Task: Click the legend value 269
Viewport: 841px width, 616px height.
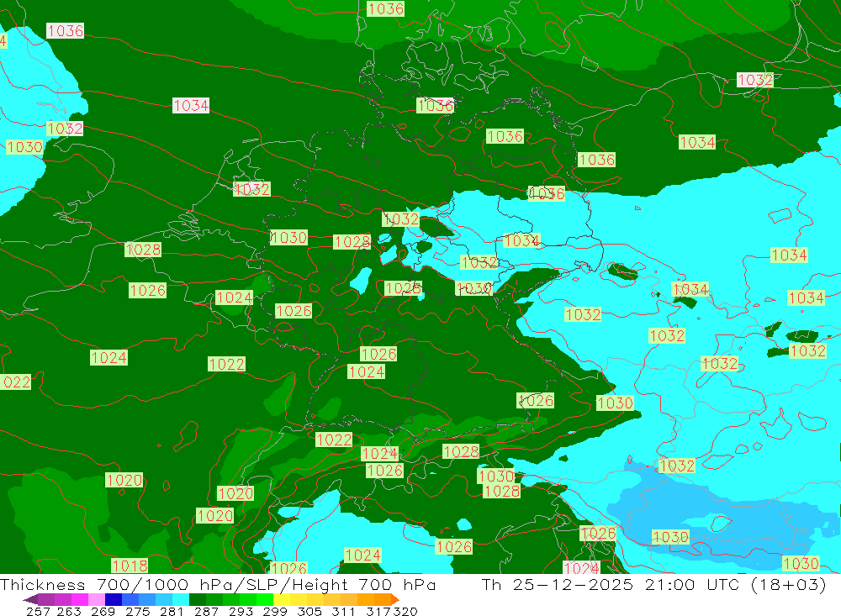Action: tap(103, 611)
